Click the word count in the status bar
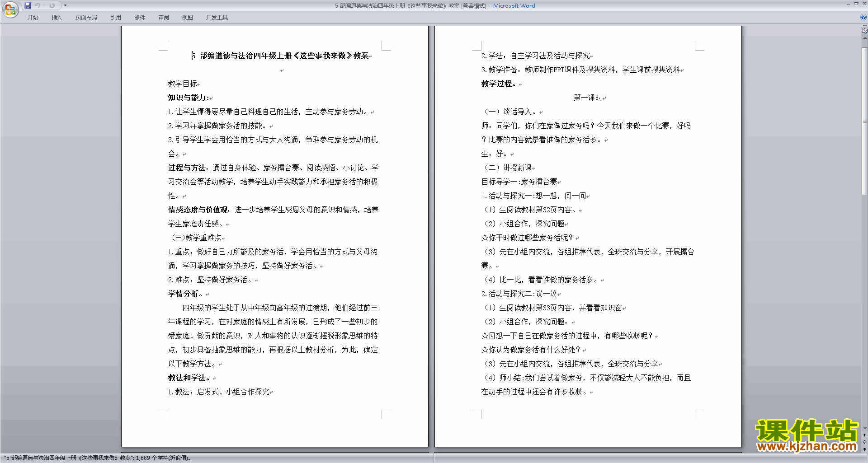The width and height of the screenshot is (868, 463). click(x=163, y=458)
